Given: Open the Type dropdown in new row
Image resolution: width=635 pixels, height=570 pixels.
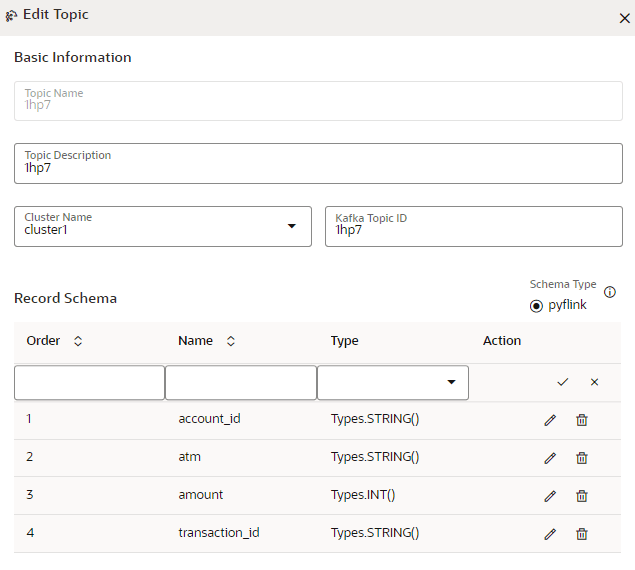Looking at the screenshot, I should point(451,382).
